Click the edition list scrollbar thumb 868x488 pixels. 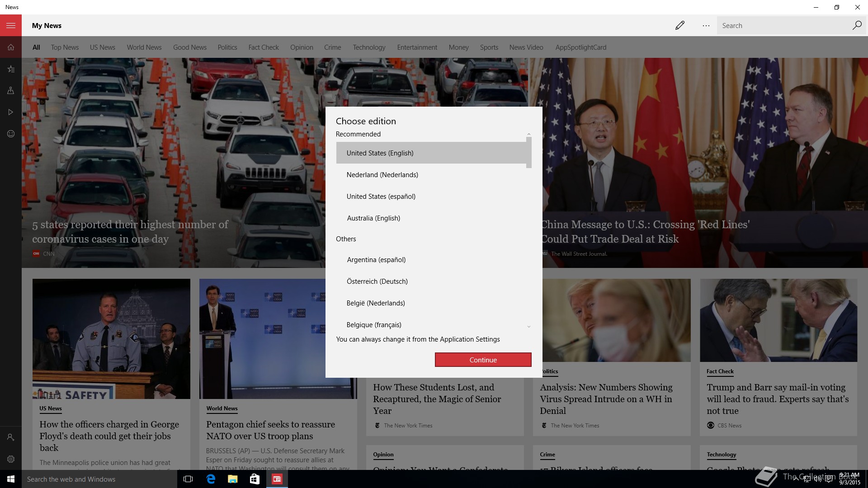[x=528, y=153]
